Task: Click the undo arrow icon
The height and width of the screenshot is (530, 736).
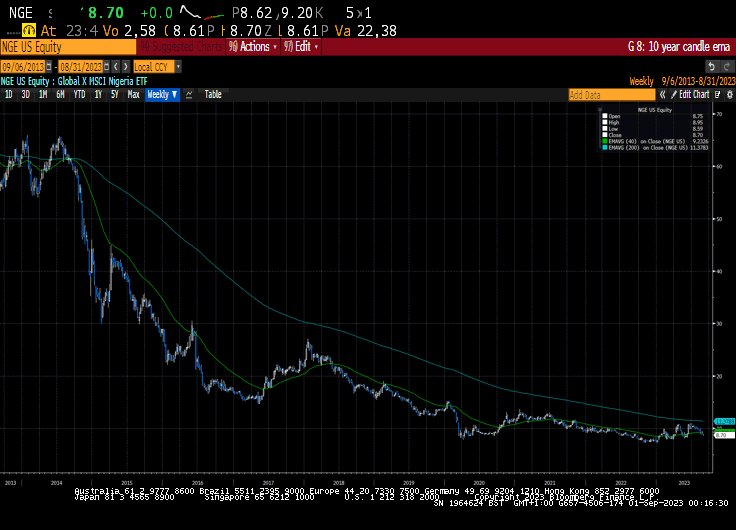Action: coord(711,67)
